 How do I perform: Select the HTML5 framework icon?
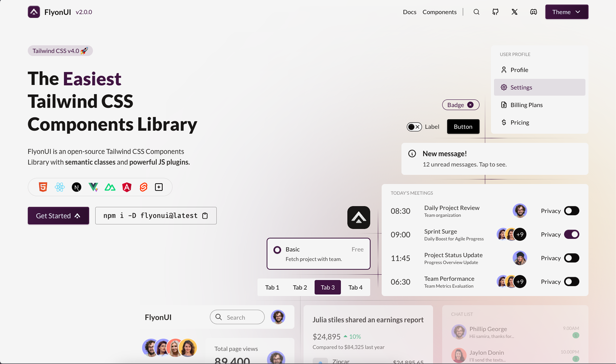(x=43, y=187)
